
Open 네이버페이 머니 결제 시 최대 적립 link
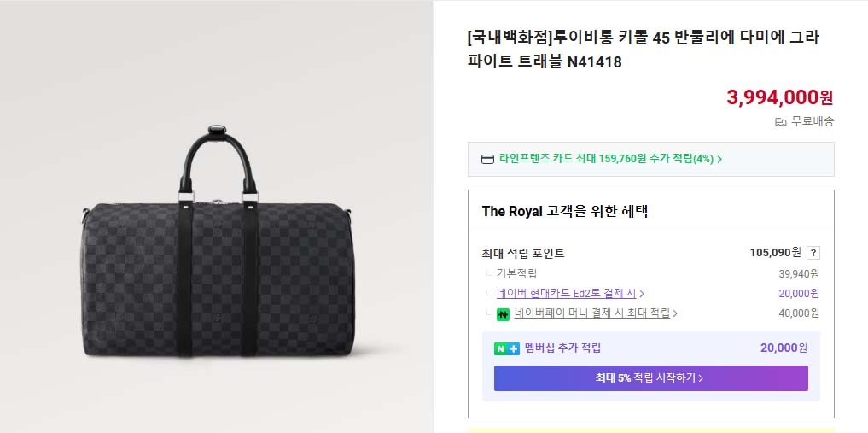(591, 313)
